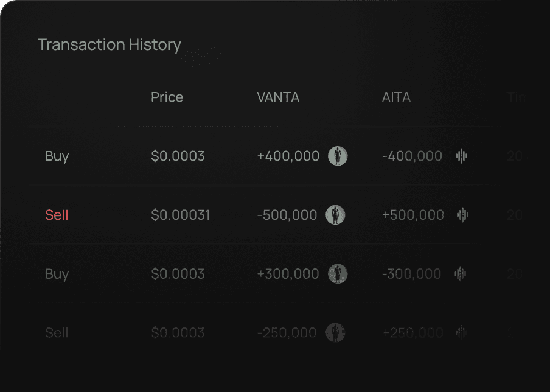
Task: Click the faded Sell label in last row
Action: [57, 333]
